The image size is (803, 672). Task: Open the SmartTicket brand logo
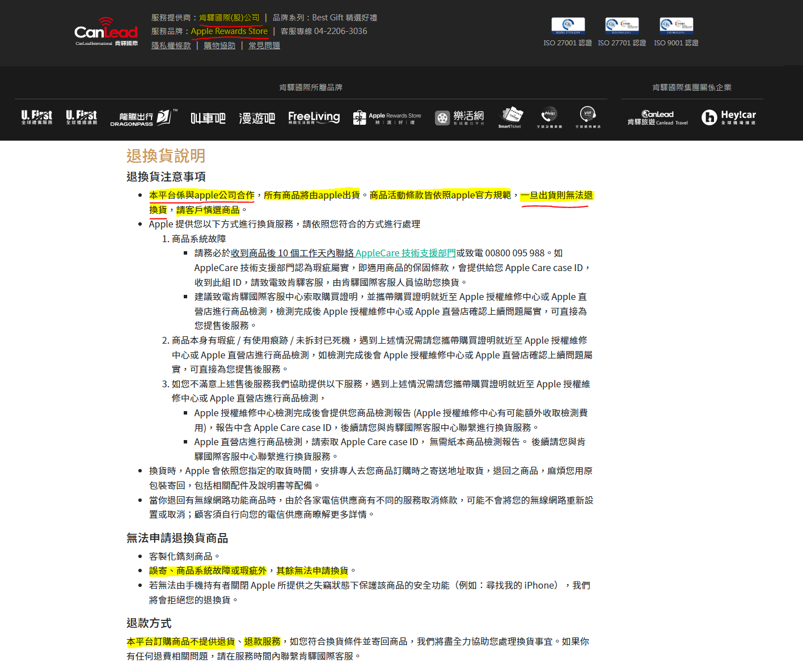(x=510, y=117)
